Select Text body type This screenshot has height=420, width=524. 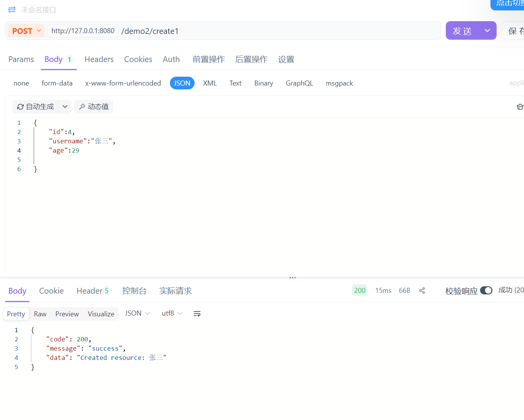click(235, 83)
